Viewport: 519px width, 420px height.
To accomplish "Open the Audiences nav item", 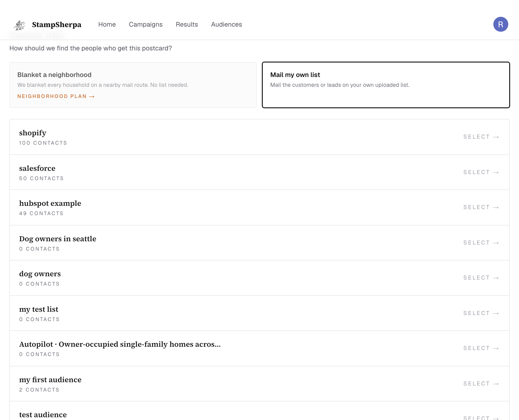I will 226,24.
